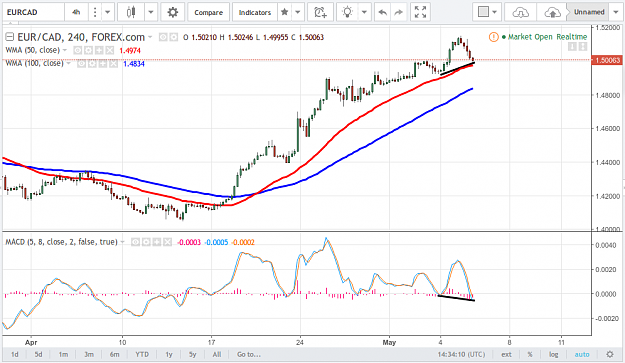Click the Market Open Realtime status

pyautogui.click(x=544, y=37)
